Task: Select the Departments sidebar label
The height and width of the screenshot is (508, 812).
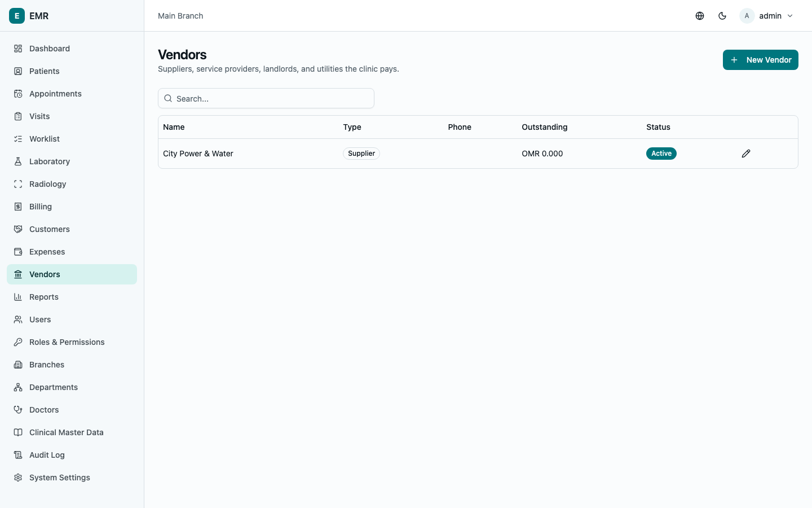Action: [x=54, y=387]
